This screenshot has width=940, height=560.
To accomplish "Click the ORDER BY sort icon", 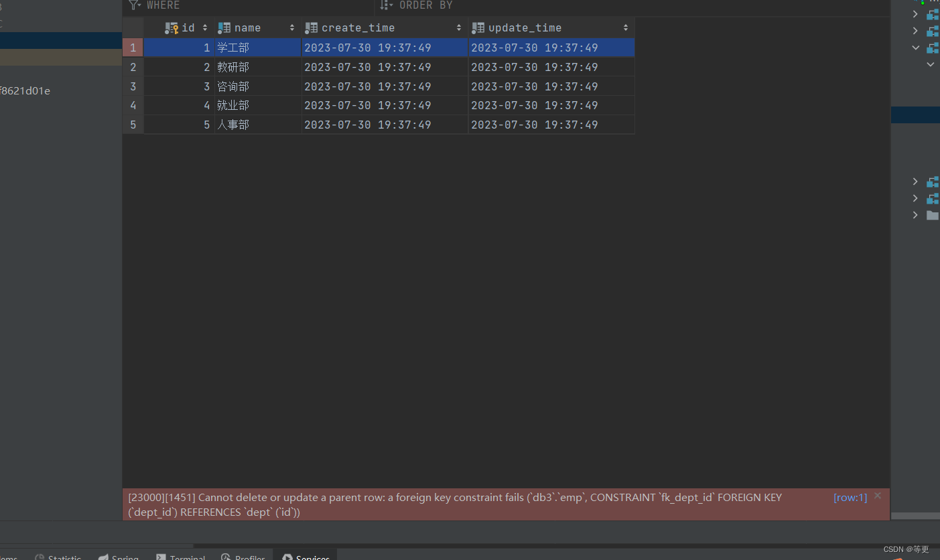I will (x=387, y=5).
